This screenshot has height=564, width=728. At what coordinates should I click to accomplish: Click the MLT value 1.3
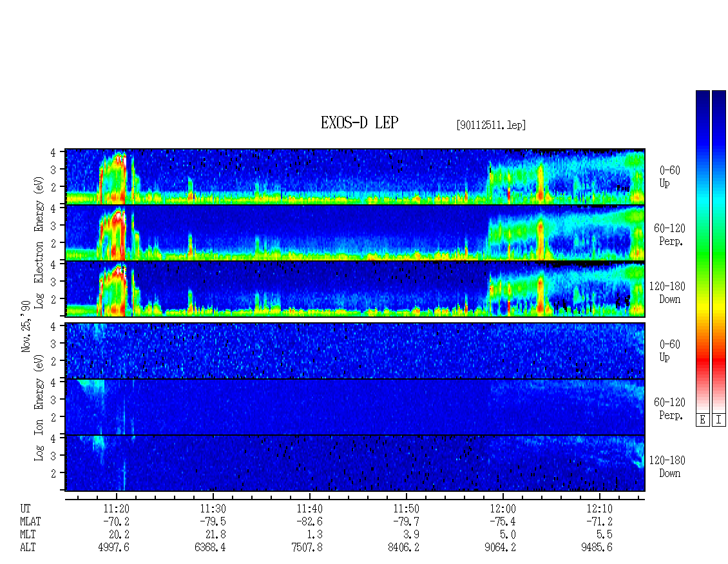click(x=315, y=535)
